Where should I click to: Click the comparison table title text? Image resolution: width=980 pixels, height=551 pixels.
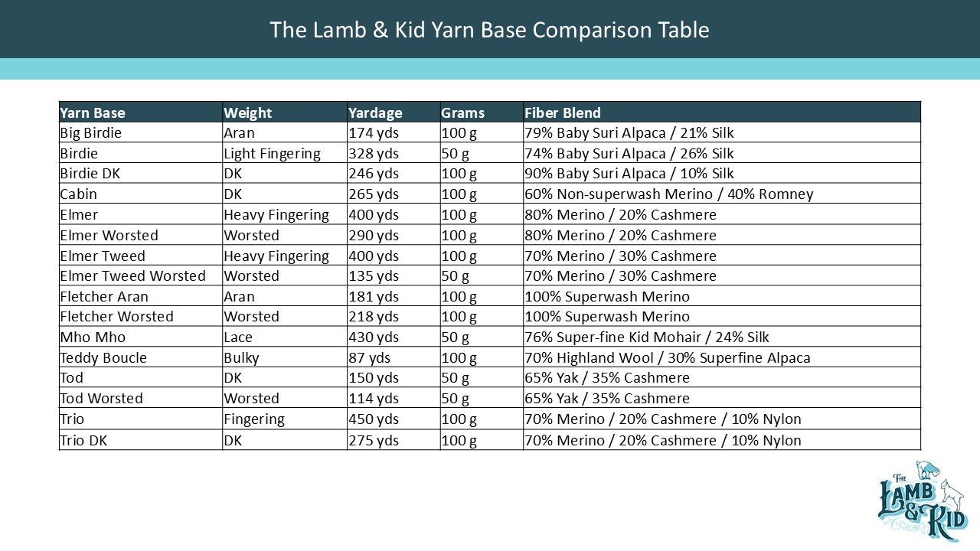[489, 30]
